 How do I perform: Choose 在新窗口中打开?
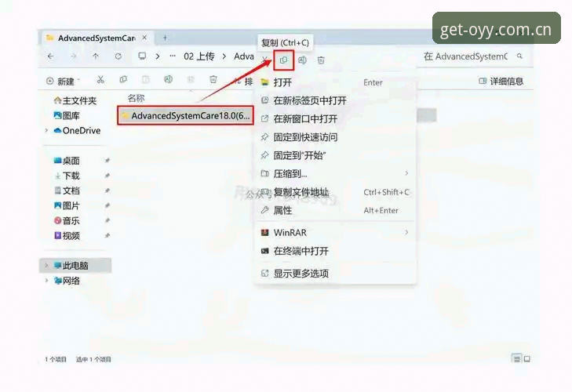pyautogui.click(x=336, y=119)
